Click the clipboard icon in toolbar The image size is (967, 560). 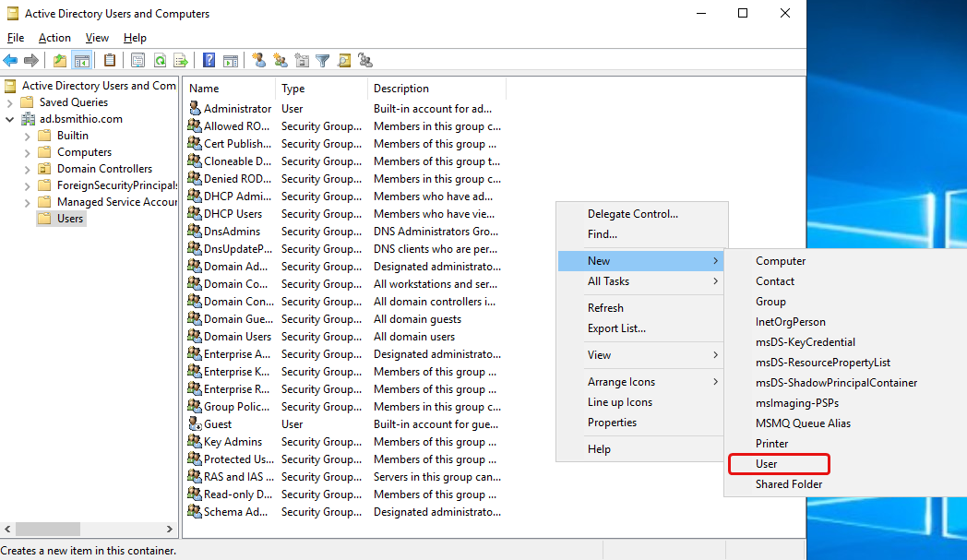[x=110, y=61]
